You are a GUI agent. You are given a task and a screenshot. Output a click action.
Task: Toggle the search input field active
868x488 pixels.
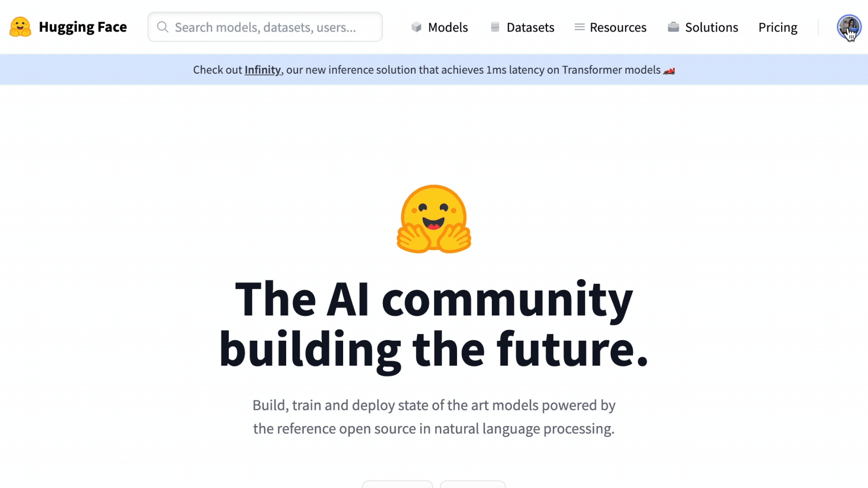(265, 27)
